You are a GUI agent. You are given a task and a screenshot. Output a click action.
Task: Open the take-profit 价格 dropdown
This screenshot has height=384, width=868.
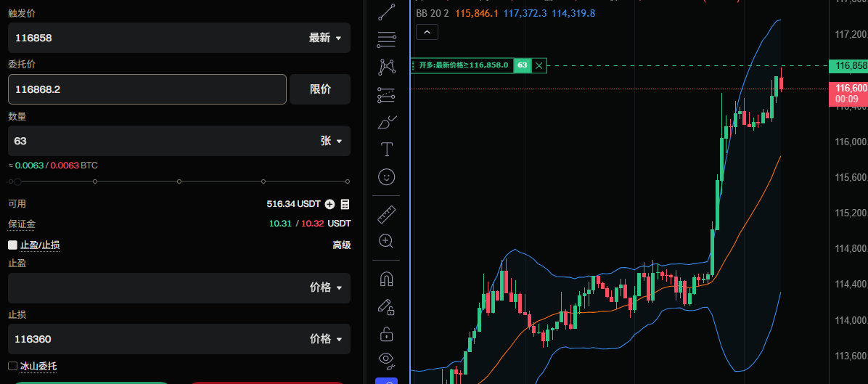(x=325, y=287)
